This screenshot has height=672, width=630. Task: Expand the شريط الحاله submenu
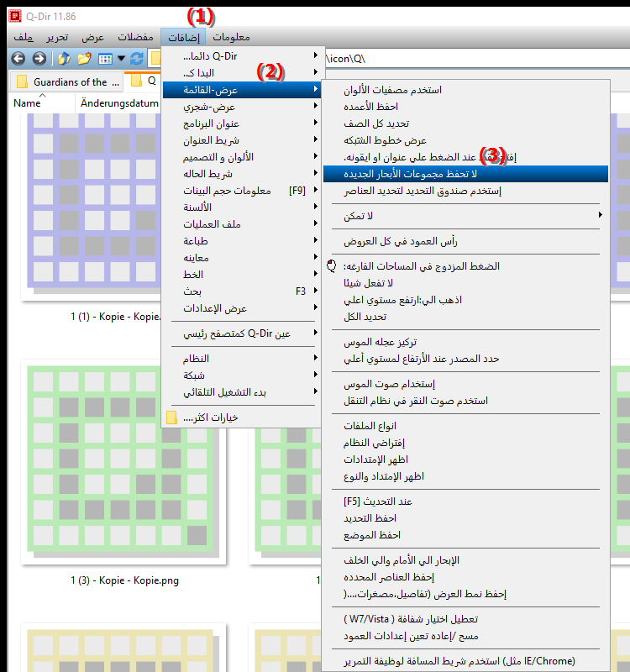242,174
